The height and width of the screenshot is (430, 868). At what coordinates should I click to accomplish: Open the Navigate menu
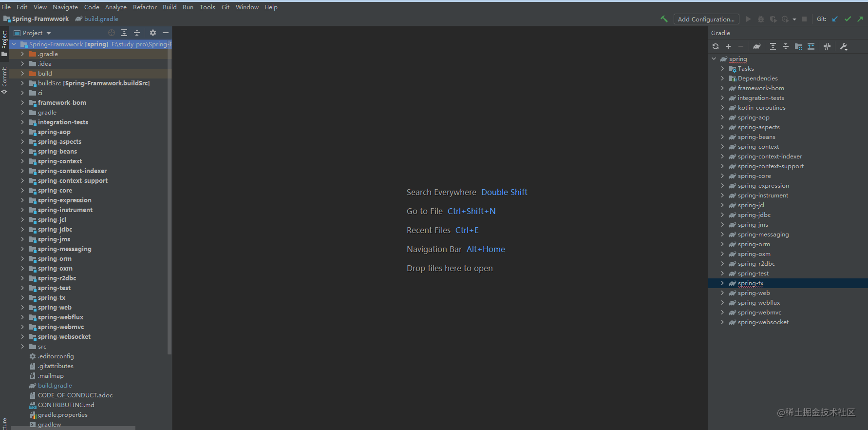(x=65, y=7)
